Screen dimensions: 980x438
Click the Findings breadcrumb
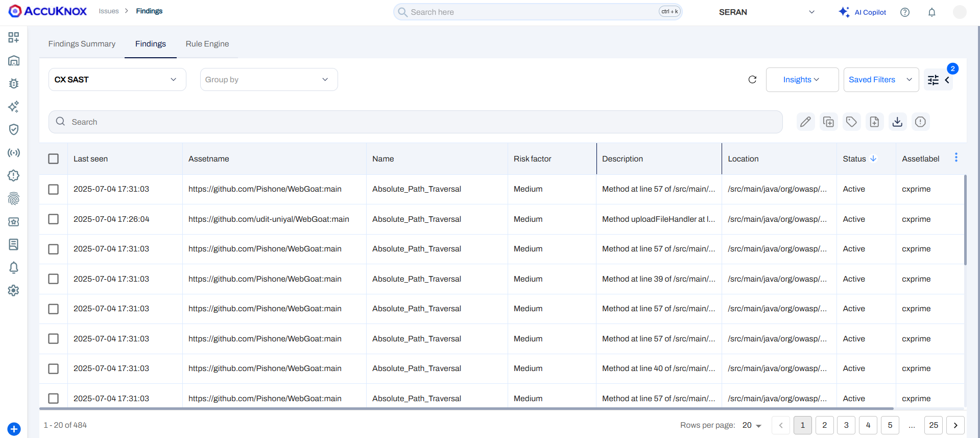149,11
